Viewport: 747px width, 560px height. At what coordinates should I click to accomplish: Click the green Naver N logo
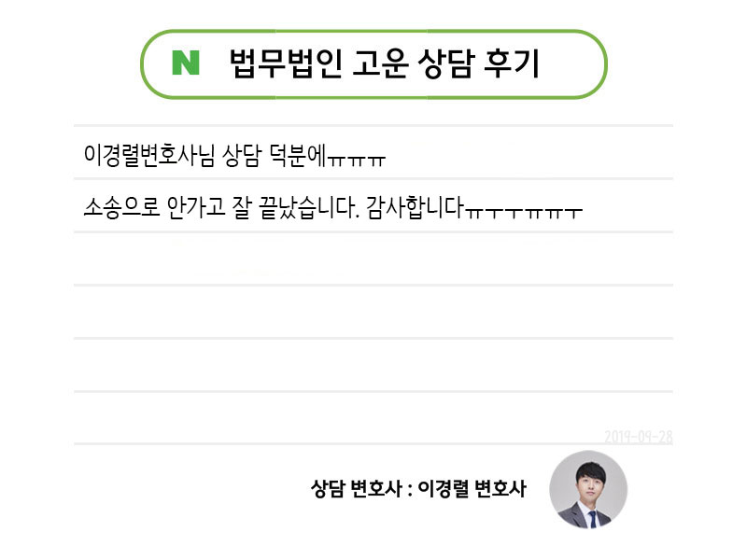186,63
